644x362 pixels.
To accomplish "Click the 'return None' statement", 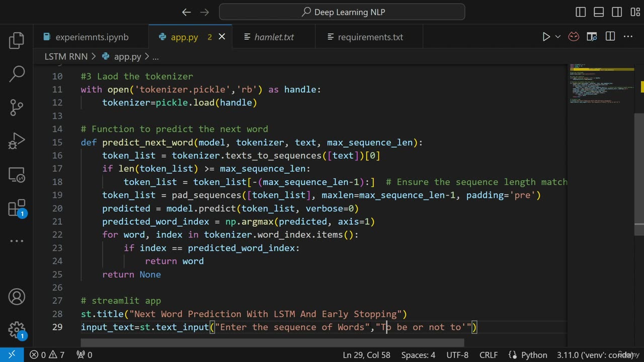I will [x=132, y=274].
